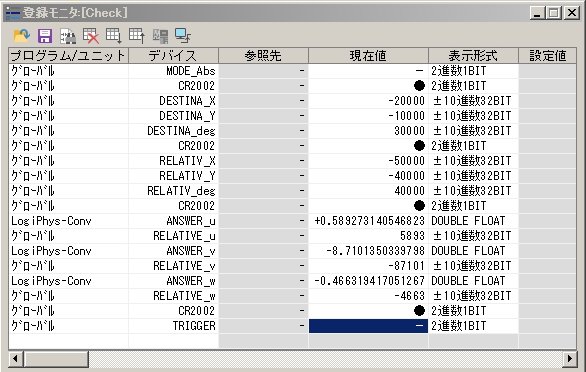
Task: Click table icon with up arrow
Action: click(x=137, y=36)
